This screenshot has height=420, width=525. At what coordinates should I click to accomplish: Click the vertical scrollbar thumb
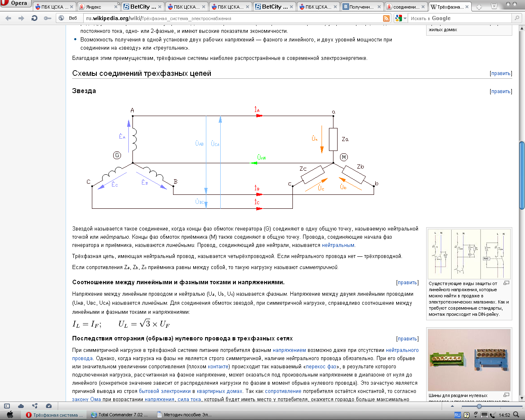click(x=522, y=175)
